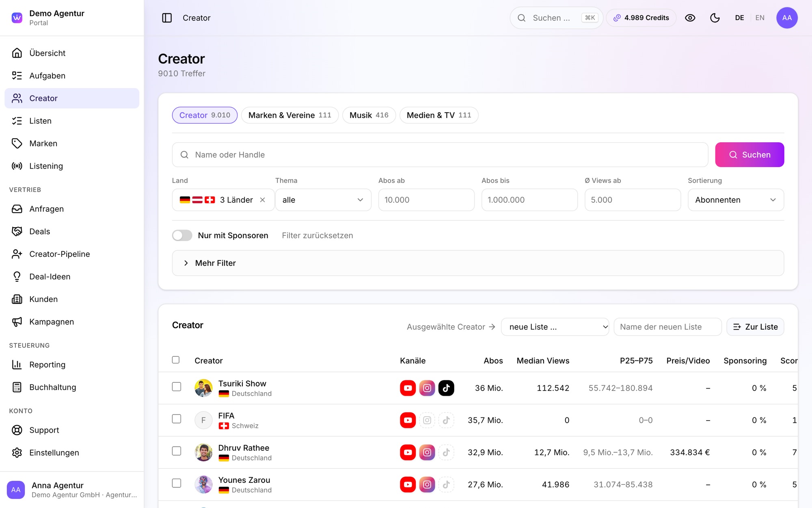
Task: Open Deals section
Action: pos(72,231)
